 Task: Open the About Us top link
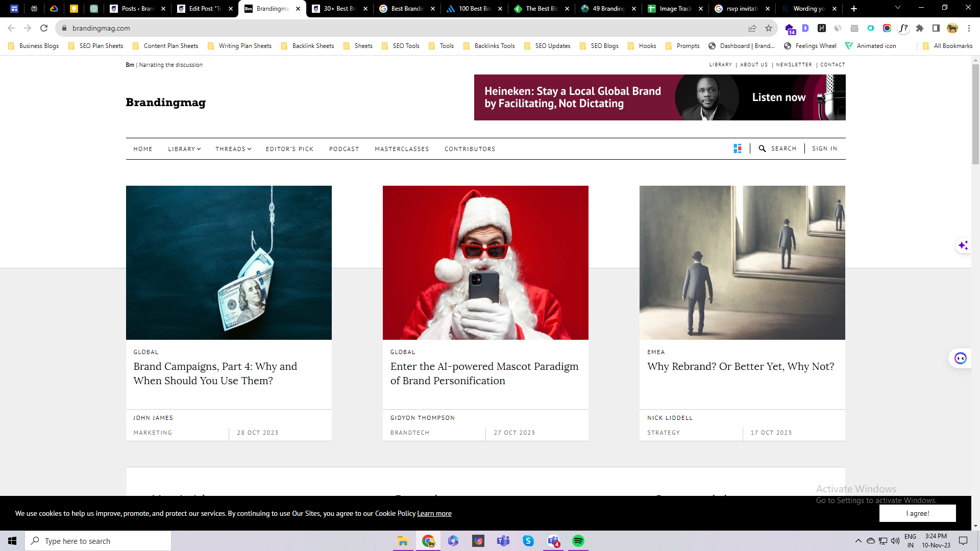point(753,65)
